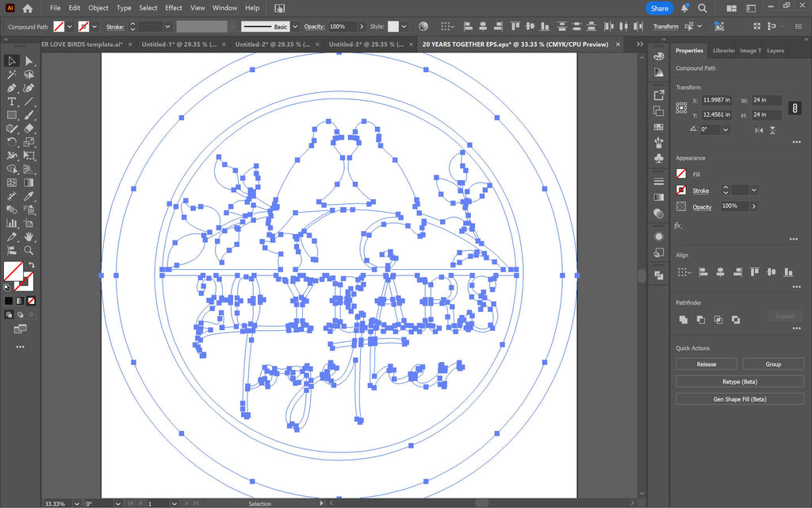Select the Gradient tool
The image size is (812, 508).
[x=29, y=183]
